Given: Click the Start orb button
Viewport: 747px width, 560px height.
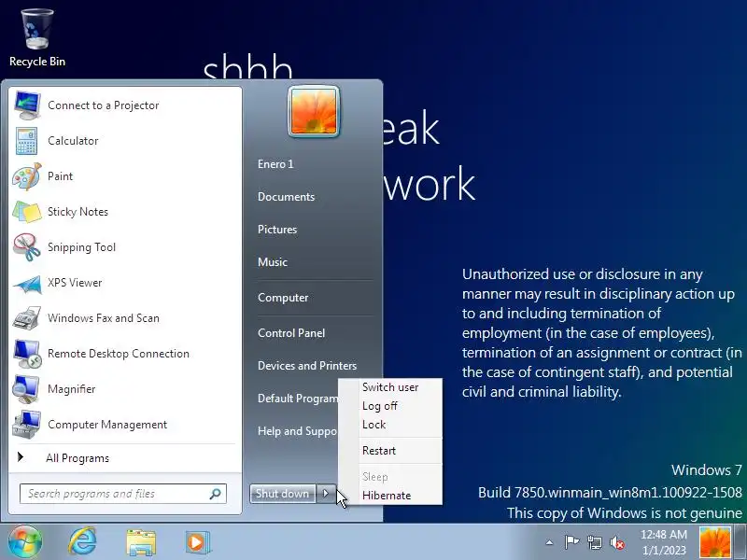Looking at the screenshot, I should coord(25,542).
